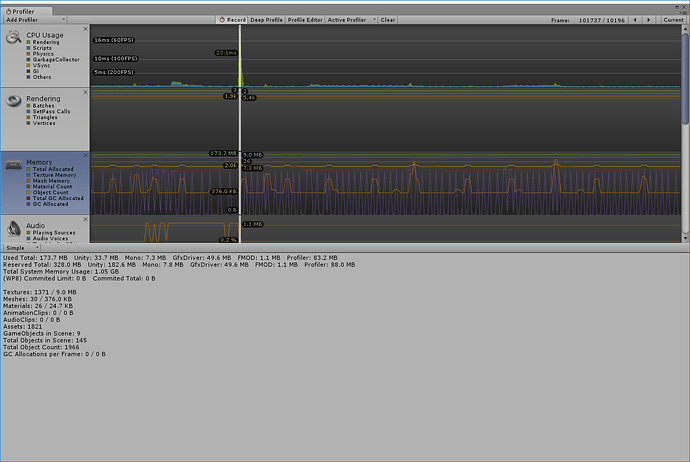This screenshot has height=462, width=690.
Task: Toggle the Record button
Action: point(232,20)
